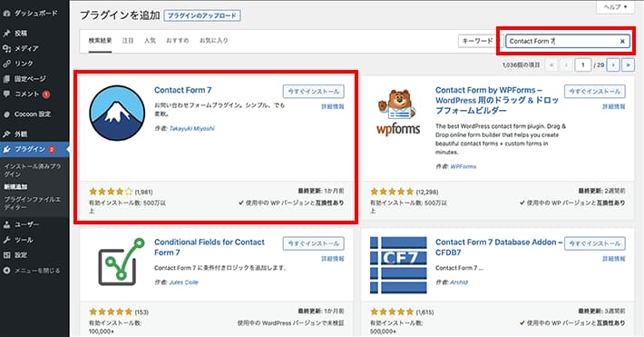Click the 1,036個の項目 results count
644x337 pixels.
coord(521,65)
